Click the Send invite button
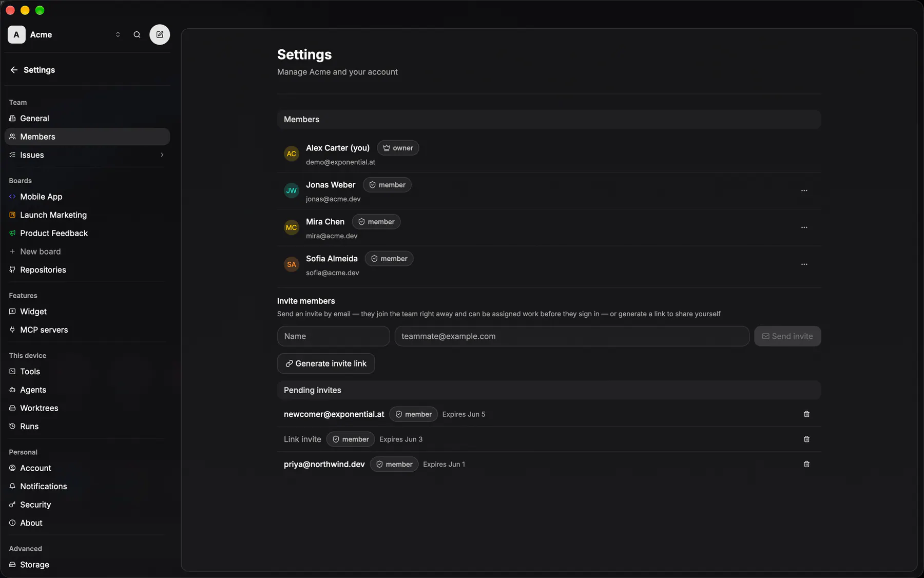The width and height of the screenshot is (924, 578). (x=787, y=336)
